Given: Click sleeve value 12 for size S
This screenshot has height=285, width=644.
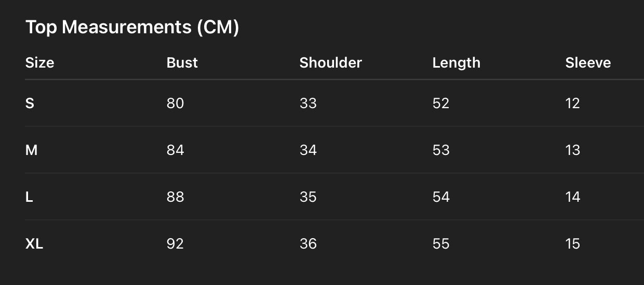Looking at the screenshot, I should pyautogui.click(x=572, y=103).
